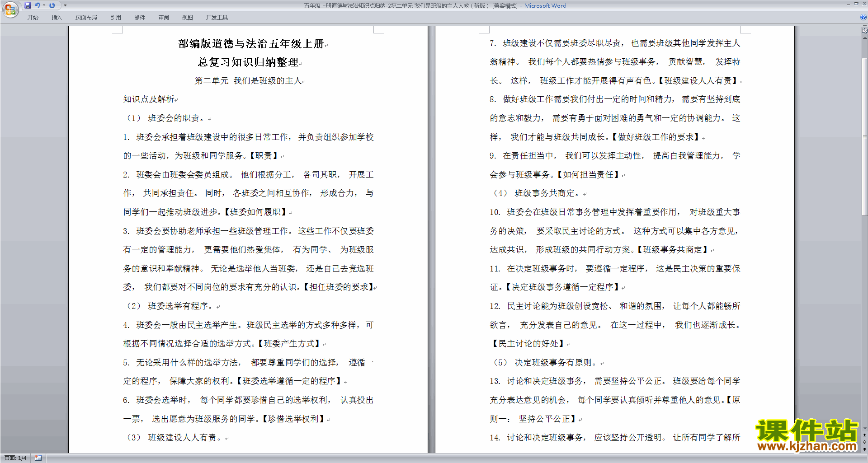Click the Redo/Repeat icon
The width and height of the screenshot is (868, 463).
pyautogui.click(x=52, y=5)
